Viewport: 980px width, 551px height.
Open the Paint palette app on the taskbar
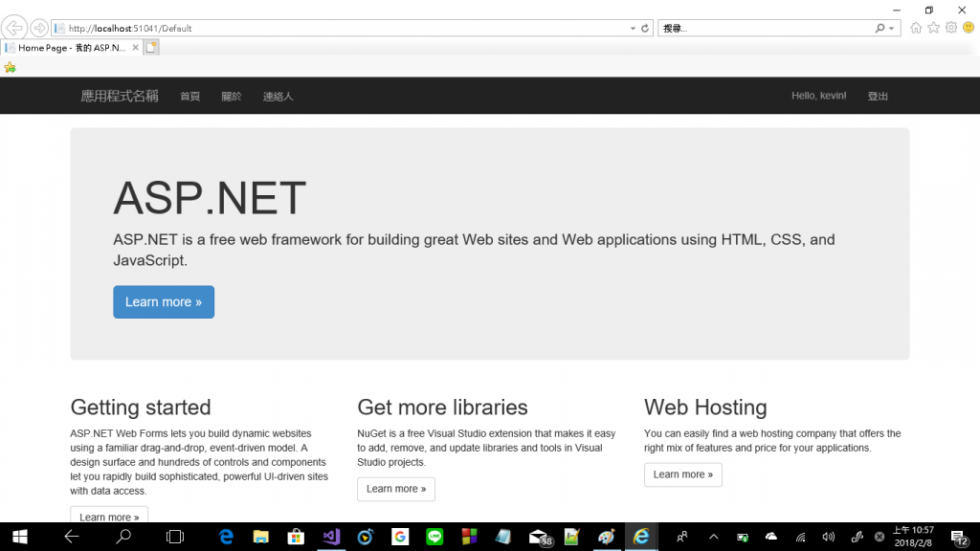pos(606,537)
